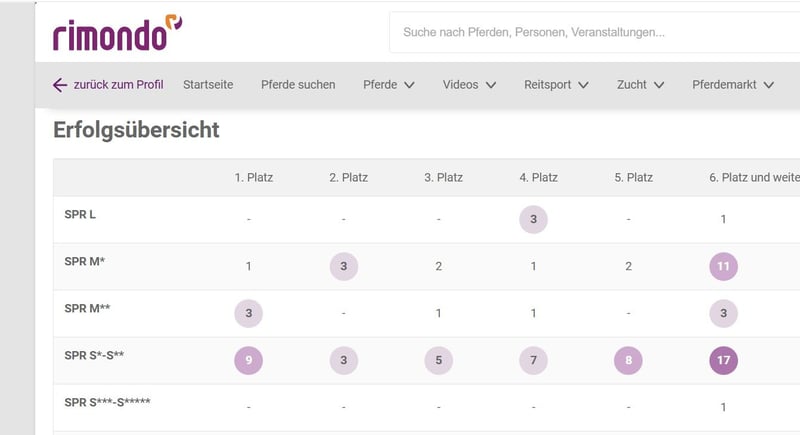The image size is (800, 435).
Task: Click the 5 badge under 3. Platz
Action: pyautogui.click(x=438, y=360)
